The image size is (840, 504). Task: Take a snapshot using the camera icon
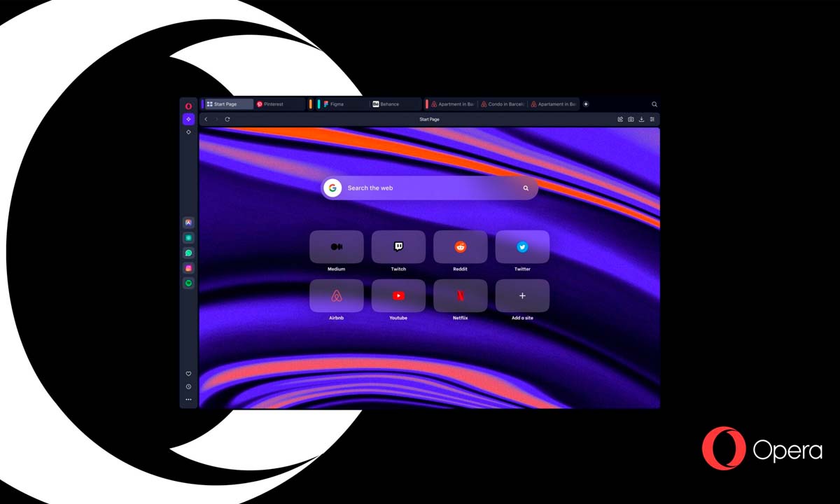(631, 119)
